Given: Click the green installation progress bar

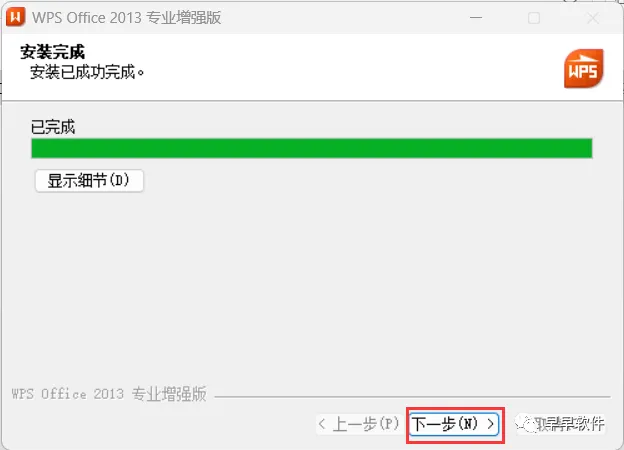Looking at the screenshot, I should tap(312, 148).
